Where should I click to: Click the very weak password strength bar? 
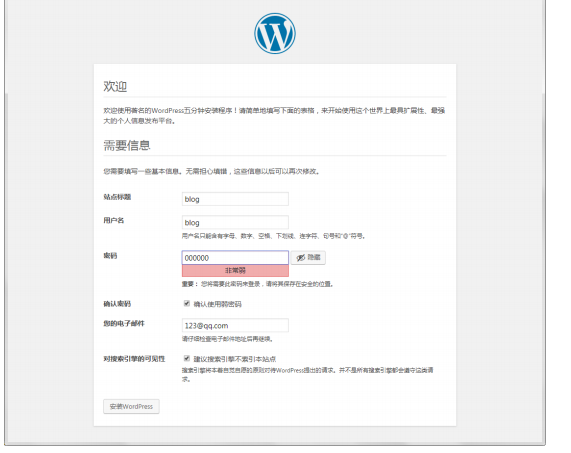point(235,271)
